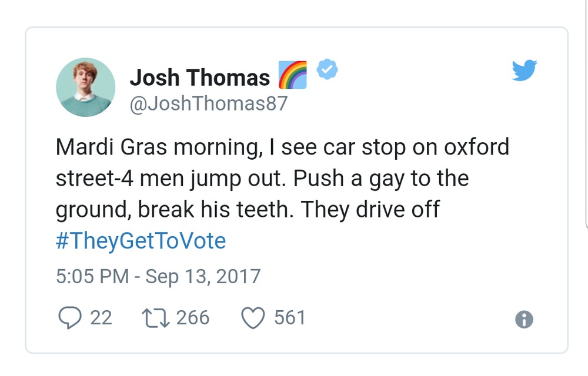Click the retweet arrows icon
This screenshot has width=588, height=376.
click(155, 318)
